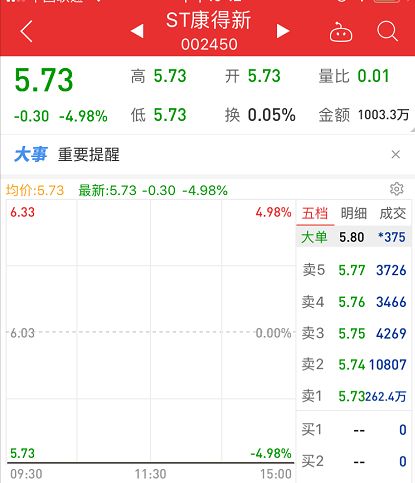Open the robot assistant icon

(x=341, y=32)
